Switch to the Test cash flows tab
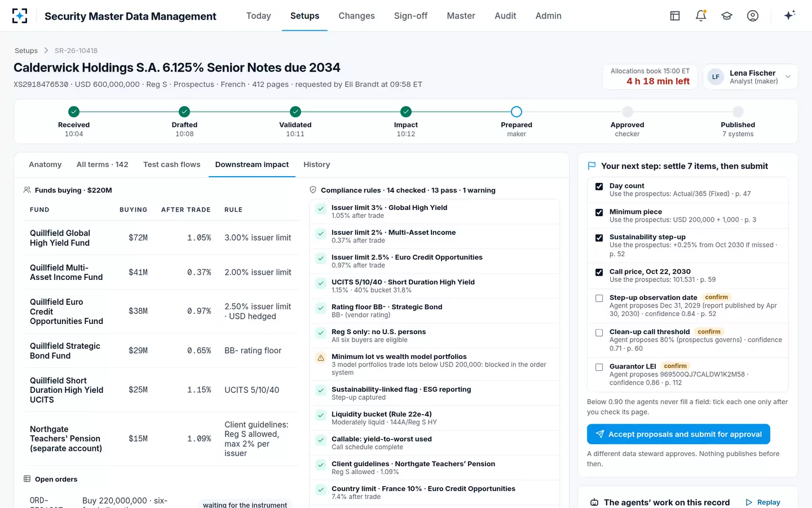This screenshot has width=812, height=508. (171, 164)
